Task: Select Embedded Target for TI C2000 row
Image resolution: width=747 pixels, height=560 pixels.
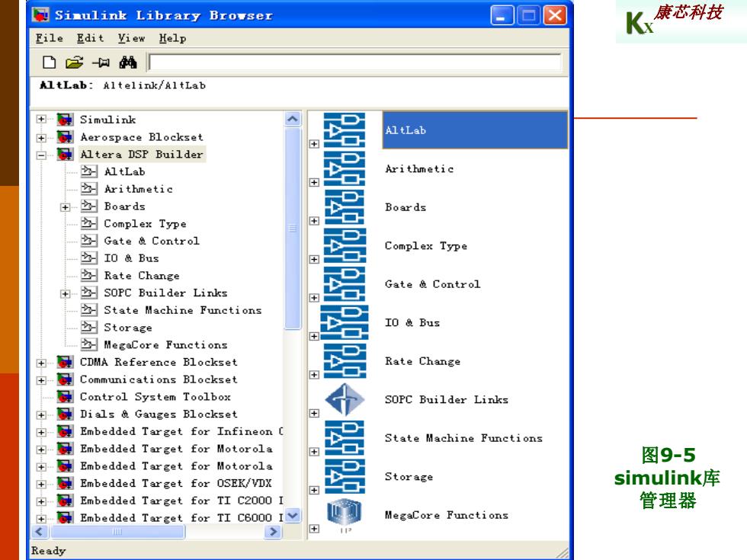Action: point(181,501)
